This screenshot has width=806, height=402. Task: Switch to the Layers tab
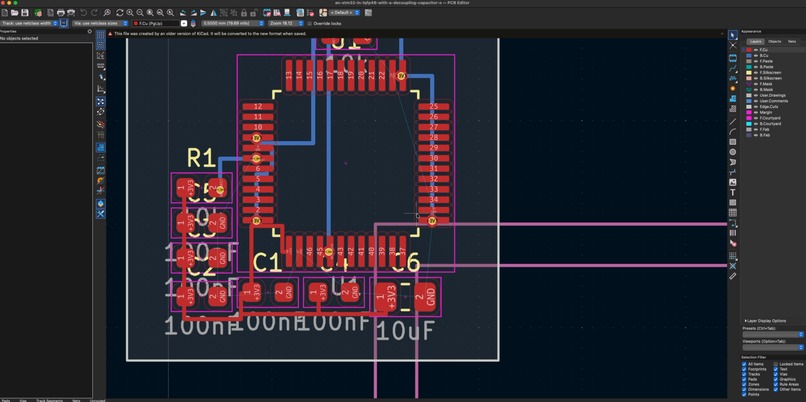pyautogui.click(x=755, y=41)
